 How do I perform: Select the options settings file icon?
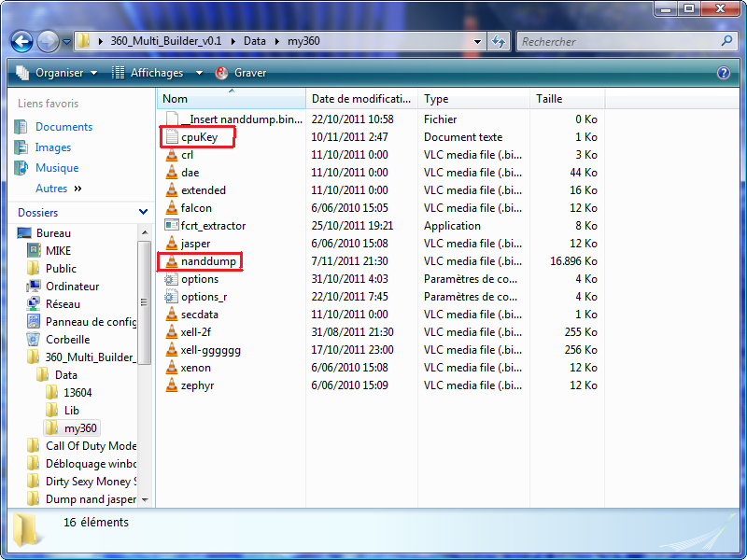point(172,279)
